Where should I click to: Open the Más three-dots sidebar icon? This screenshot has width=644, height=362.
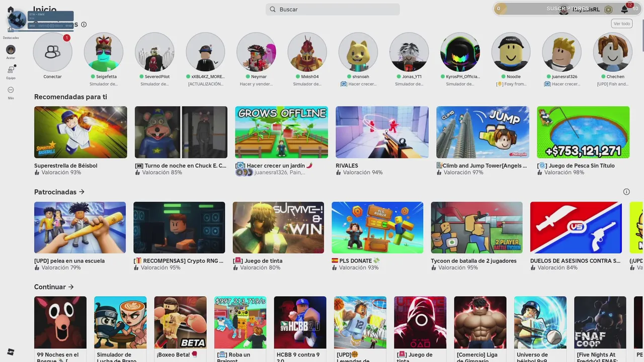click(11, 90)
